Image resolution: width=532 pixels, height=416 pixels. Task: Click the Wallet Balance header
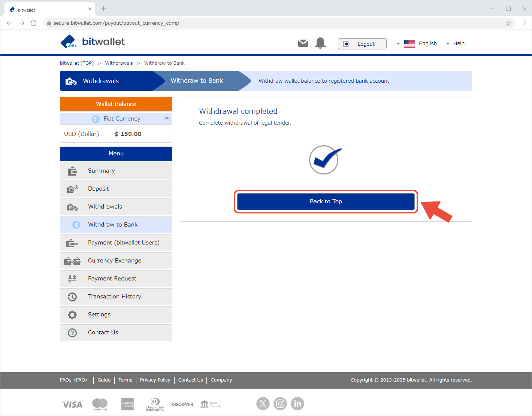[x=116, y=104]
